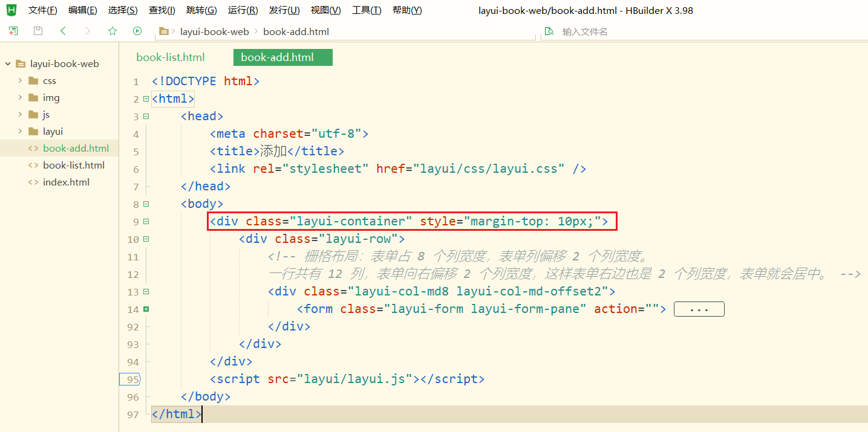Click the file icon next to index.html

click(x=33, y=182)
